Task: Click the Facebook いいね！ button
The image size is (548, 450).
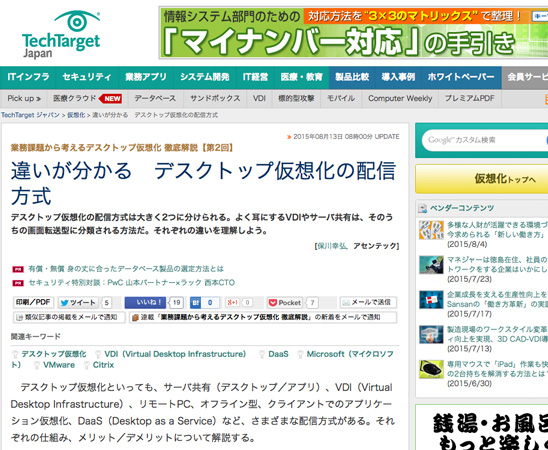Action: [x=145, y=303]
